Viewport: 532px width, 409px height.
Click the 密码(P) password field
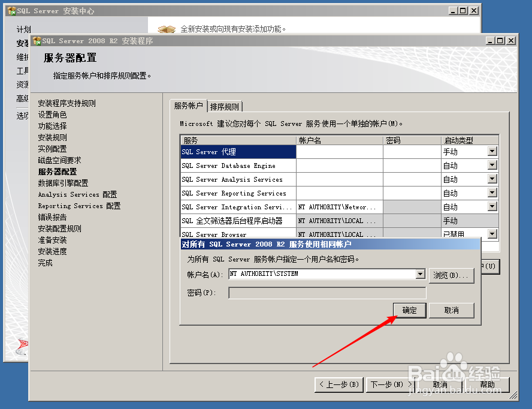328,293
